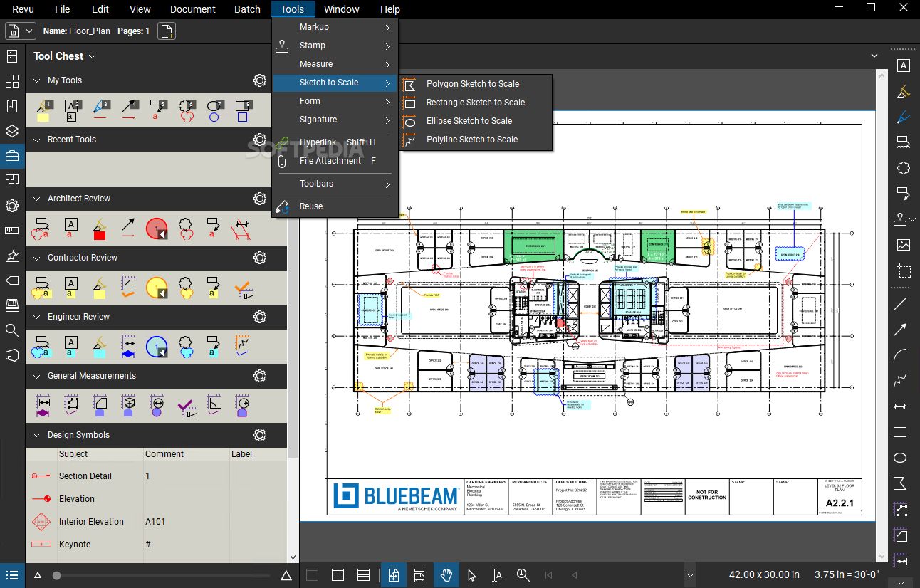Collapse the My Tools section
This screenshot has width=920, height=588.
(x=37, y=80)
